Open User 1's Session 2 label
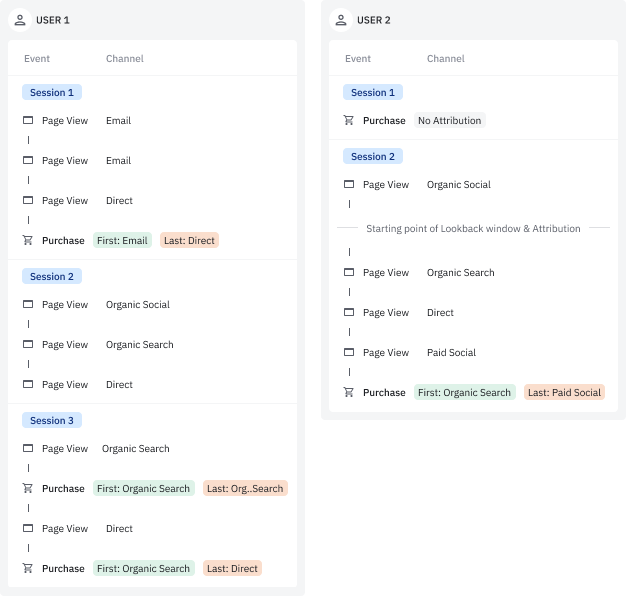This screenshot has height=596, width=626. [x=52, y=277]
